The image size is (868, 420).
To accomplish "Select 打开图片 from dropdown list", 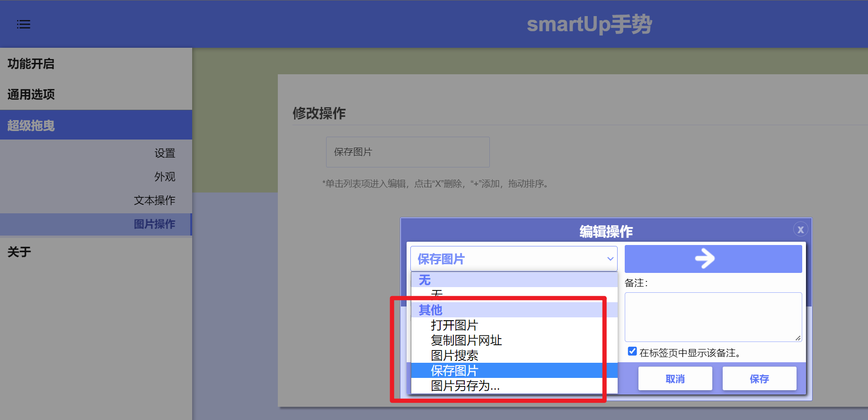I will point(514,325).
